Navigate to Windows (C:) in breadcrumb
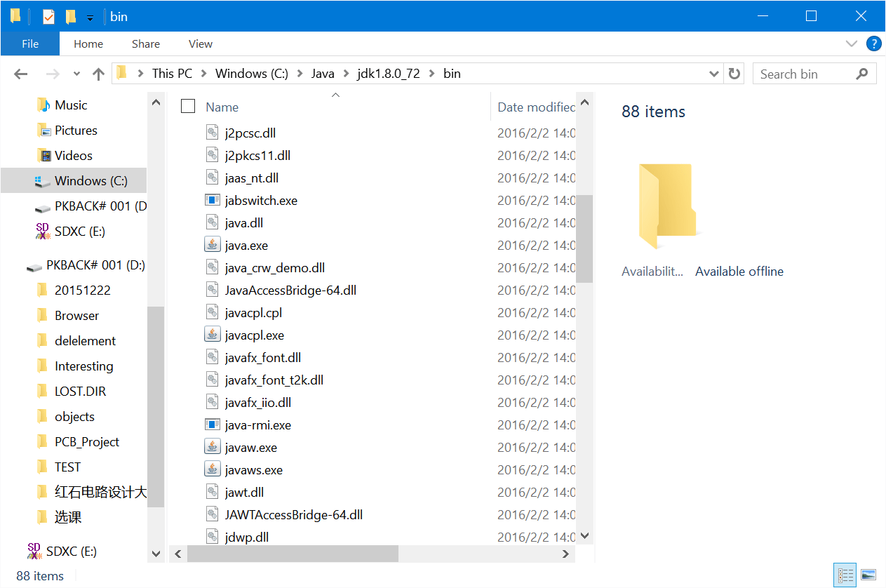Screen dimensions: 886x588 pyautogui.click(x=251, y=74)
